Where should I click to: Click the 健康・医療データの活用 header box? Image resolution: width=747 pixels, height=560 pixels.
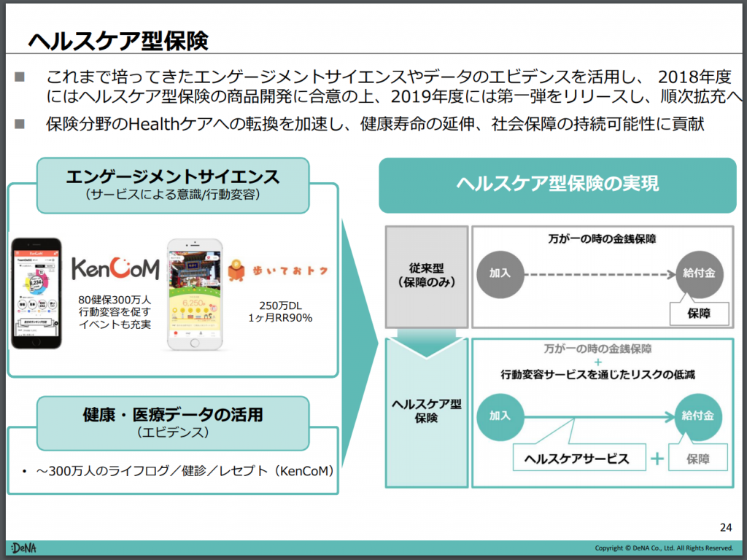(173, 424)
